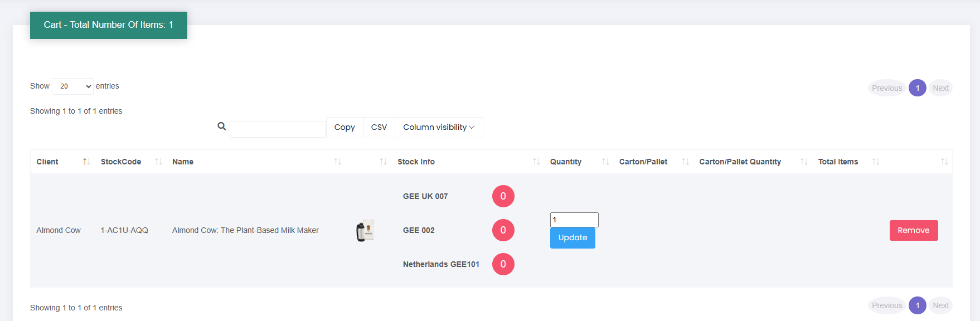980x321 pixels.
Task: Click the Name column header
Action: [183, 162]
